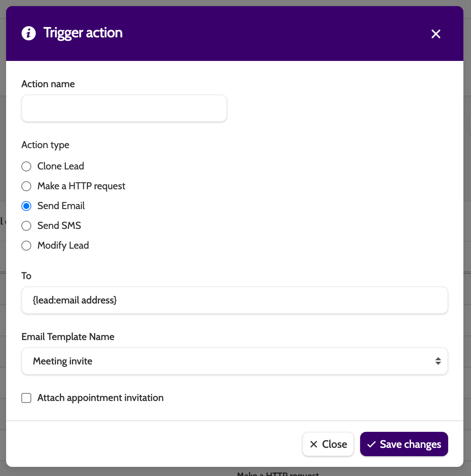Choose the Modify Lead radio option
Viewport: 471px width, 476px height.
click(26, 246)
